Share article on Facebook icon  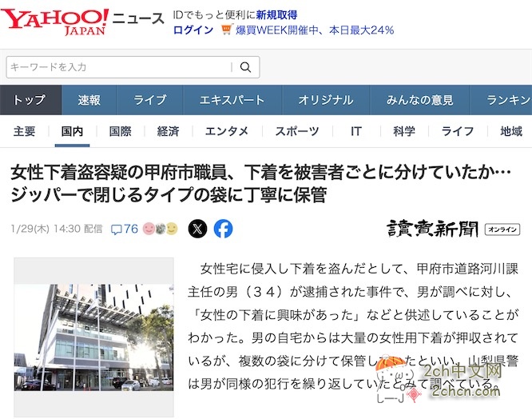coord(223,229)
